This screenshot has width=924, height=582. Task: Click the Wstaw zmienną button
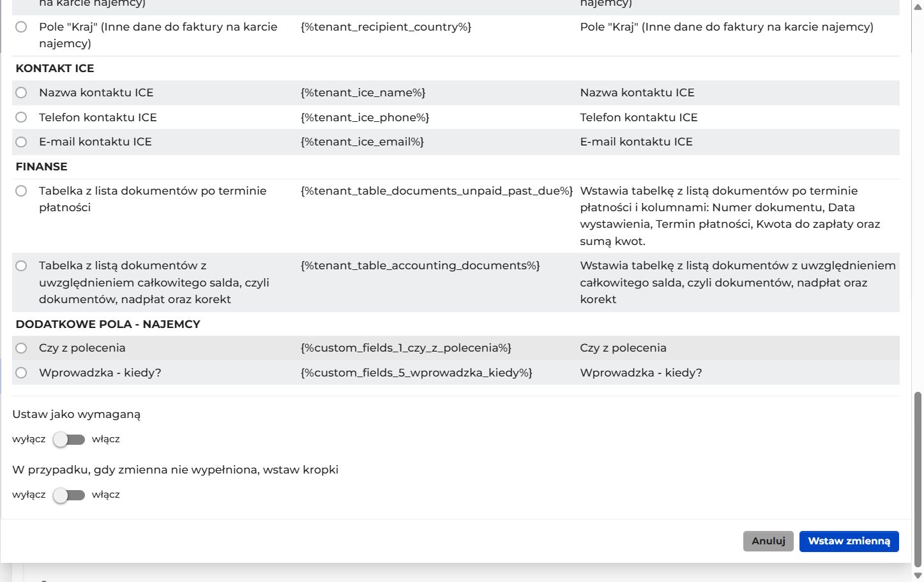click(849, 541)
